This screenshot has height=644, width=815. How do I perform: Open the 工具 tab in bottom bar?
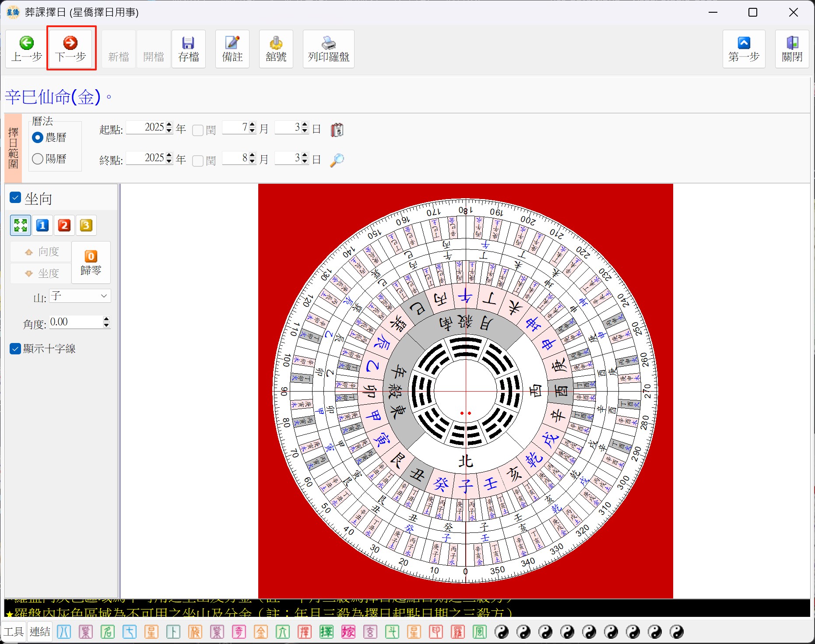click(14, 632)
